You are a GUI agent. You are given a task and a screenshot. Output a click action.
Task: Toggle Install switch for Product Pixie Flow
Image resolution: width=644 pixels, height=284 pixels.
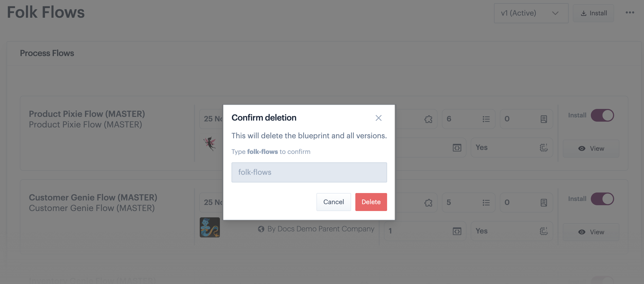point(602,115)
